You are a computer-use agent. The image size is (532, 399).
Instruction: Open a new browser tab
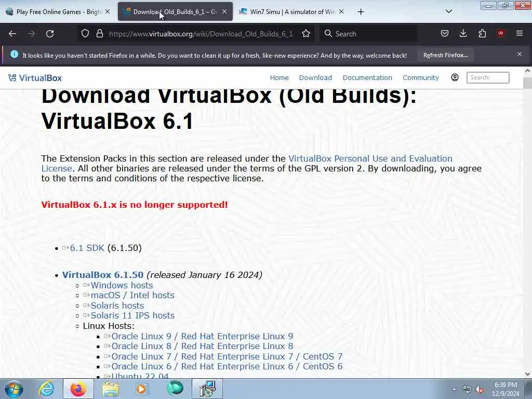(x=361, y=12)
